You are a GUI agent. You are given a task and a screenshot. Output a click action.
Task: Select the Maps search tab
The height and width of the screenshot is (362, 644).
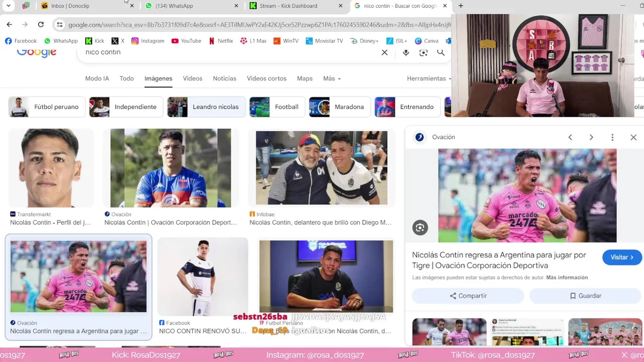pyautogui.click(x=305, y=78)
